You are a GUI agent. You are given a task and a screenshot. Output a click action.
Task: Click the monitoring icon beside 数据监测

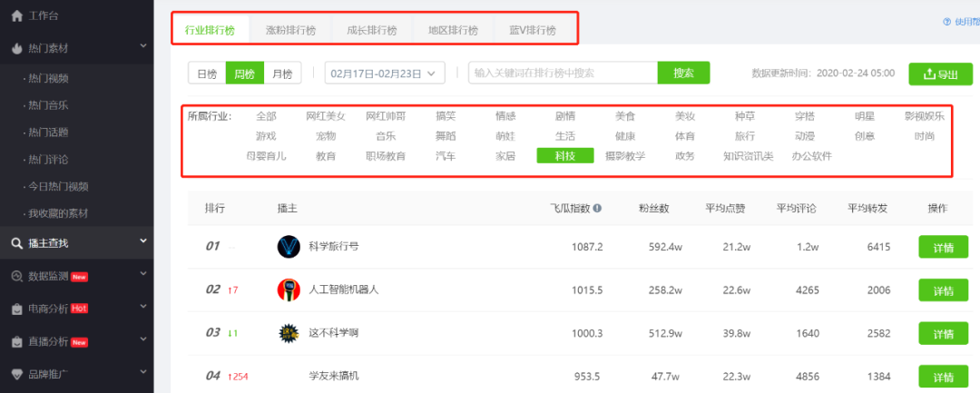[x=17, y=276]
